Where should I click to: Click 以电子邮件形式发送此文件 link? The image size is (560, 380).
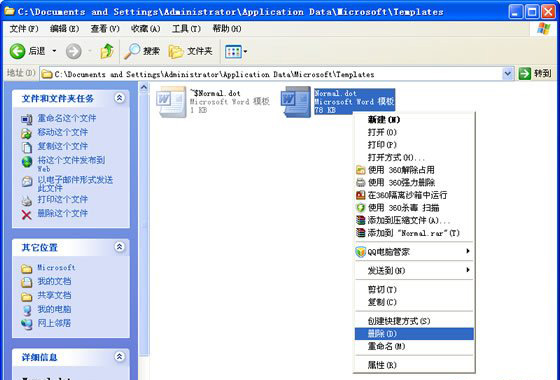pyautogui.click(x=75, y=184)
